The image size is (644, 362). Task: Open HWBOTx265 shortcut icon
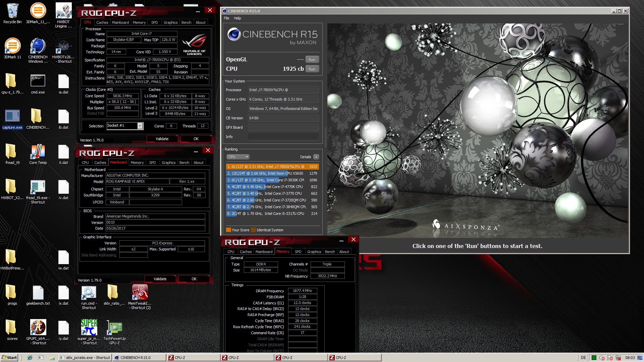point(63,50)
